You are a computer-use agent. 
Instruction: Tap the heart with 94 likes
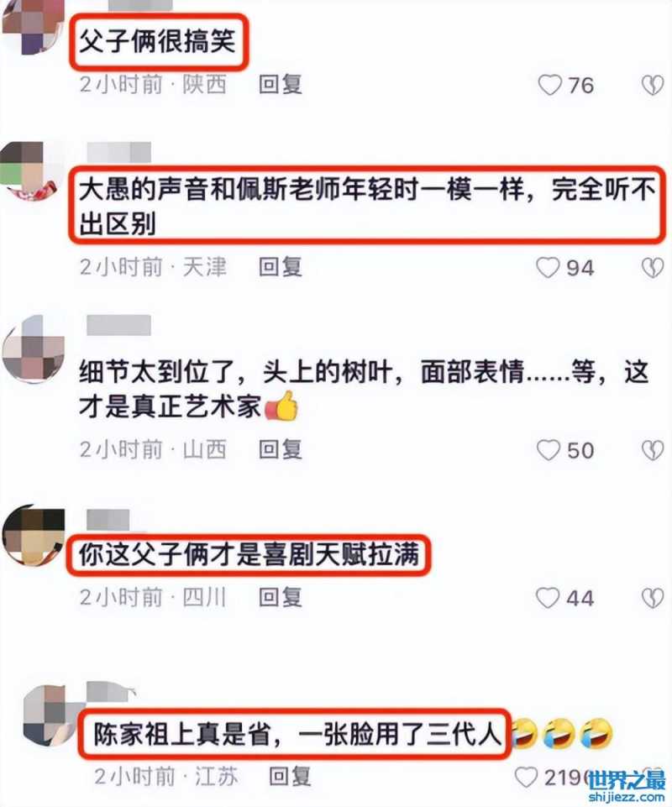(548, 268)
